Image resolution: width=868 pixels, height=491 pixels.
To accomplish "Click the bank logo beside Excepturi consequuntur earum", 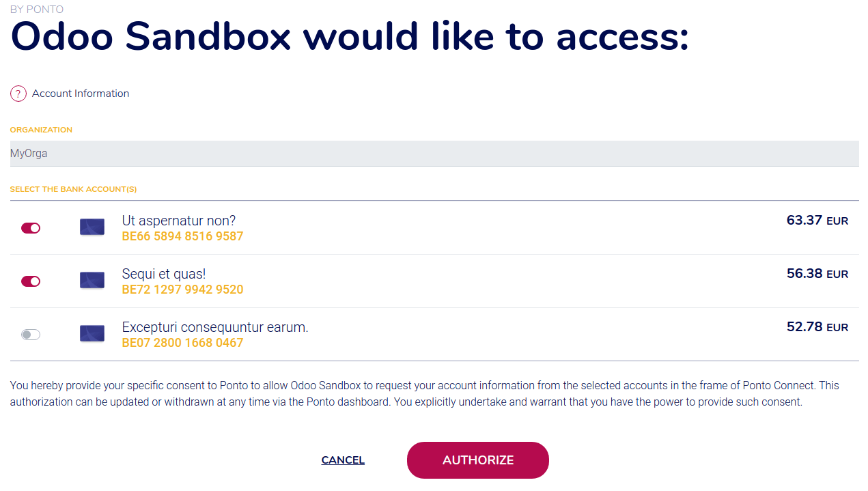I will [92, 333].
